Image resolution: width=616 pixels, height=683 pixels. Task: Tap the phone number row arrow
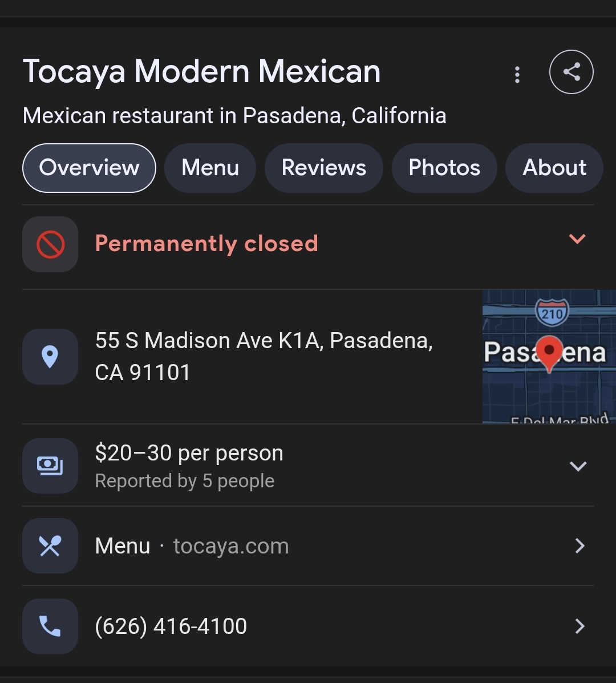(579, 626)
